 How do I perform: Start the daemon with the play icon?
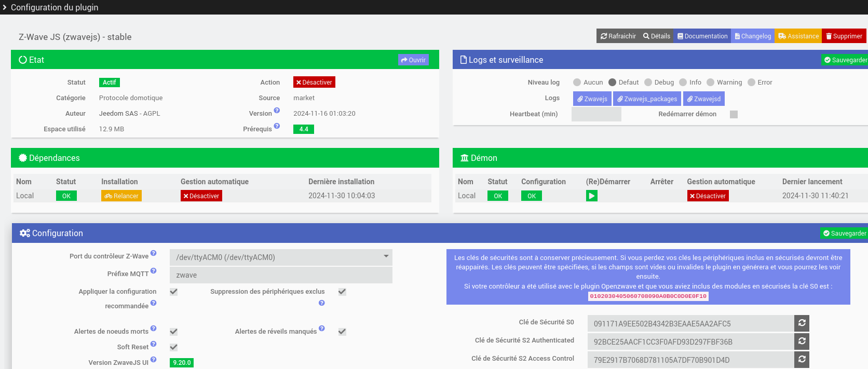tap(592, 196)
